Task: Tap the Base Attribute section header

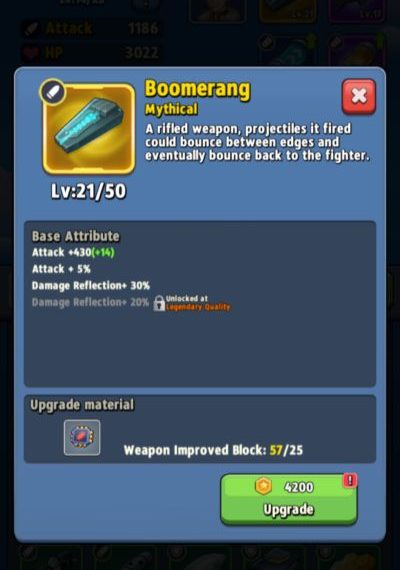Action: coord(76,236)
